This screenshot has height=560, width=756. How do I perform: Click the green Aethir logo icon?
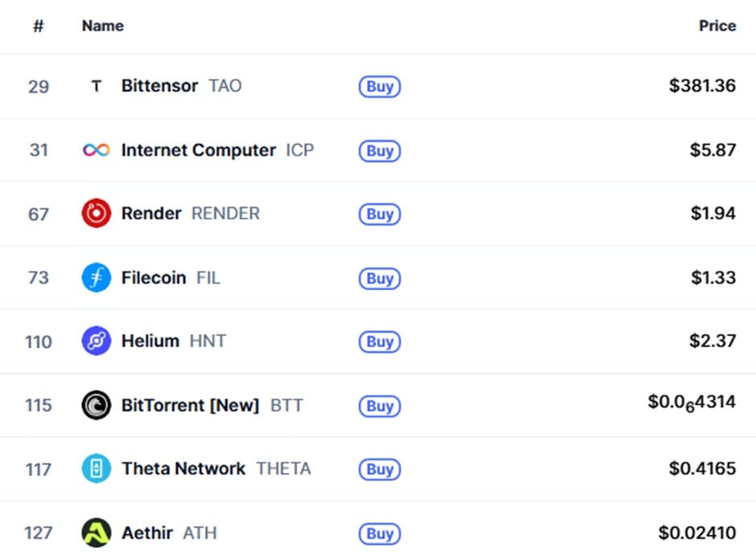[x=97, y=533]
